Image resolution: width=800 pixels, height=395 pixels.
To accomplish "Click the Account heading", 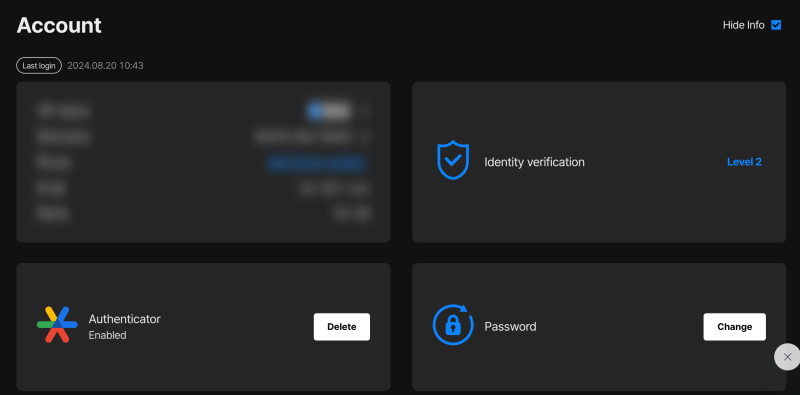I will pos(59,25).
